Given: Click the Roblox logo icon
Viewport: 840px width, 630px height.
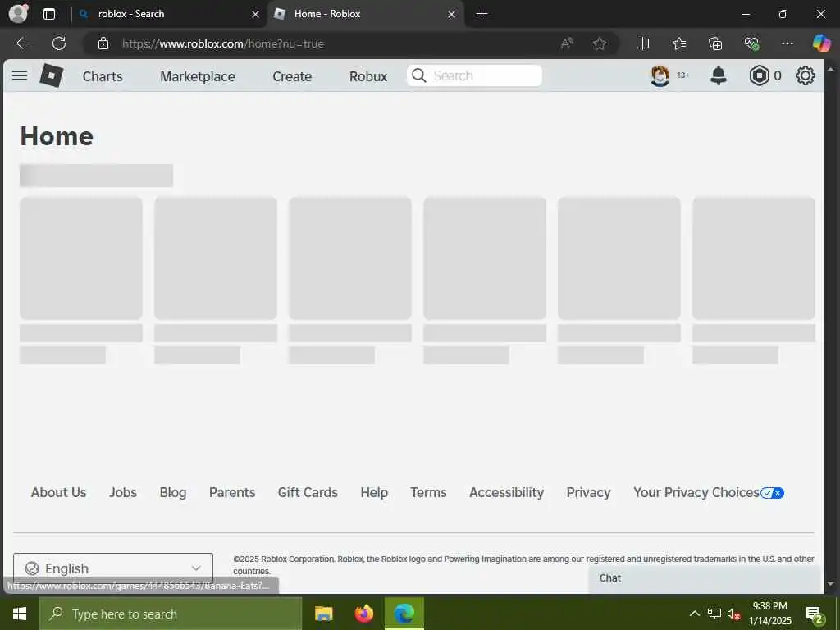Looking at the screenshot, I should point(52,75).
